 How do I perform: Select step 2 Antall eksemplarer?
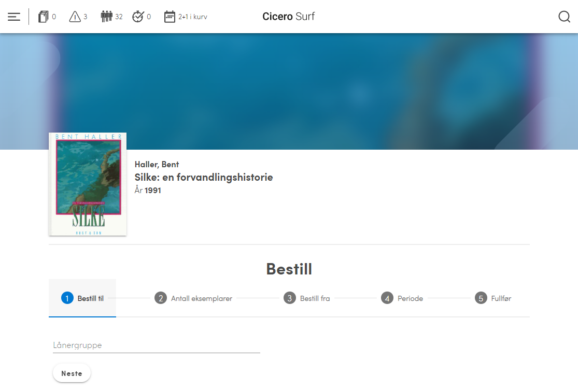193,298
